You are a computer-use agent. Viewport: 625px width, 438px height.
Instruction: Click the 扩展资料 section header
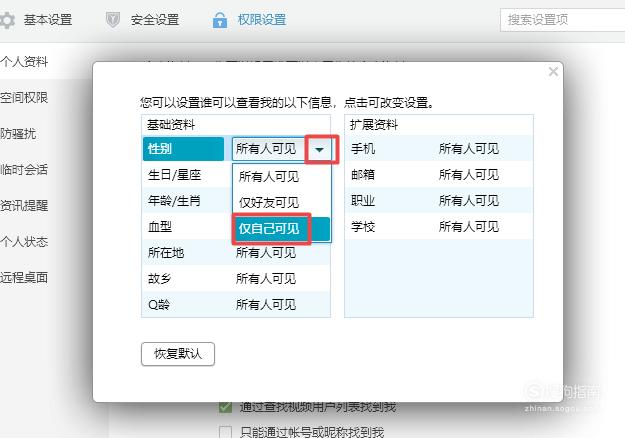point(374,125)
